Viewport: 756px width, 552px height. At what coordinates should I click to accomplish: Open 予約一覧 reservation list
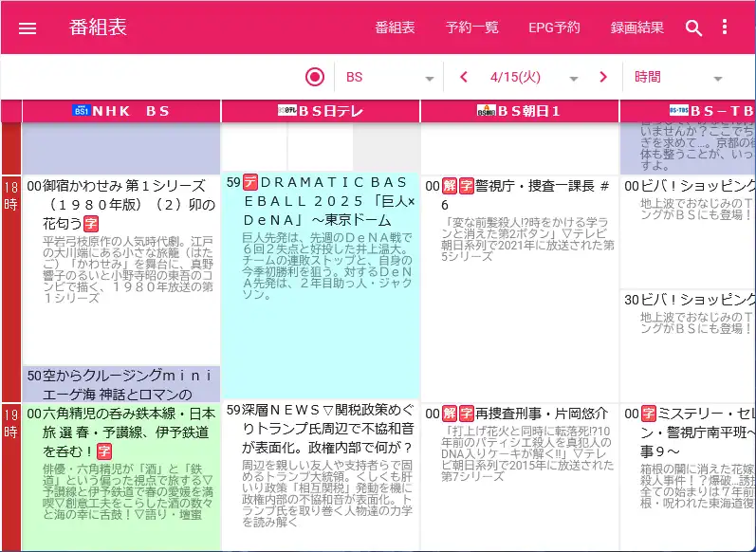472,28
